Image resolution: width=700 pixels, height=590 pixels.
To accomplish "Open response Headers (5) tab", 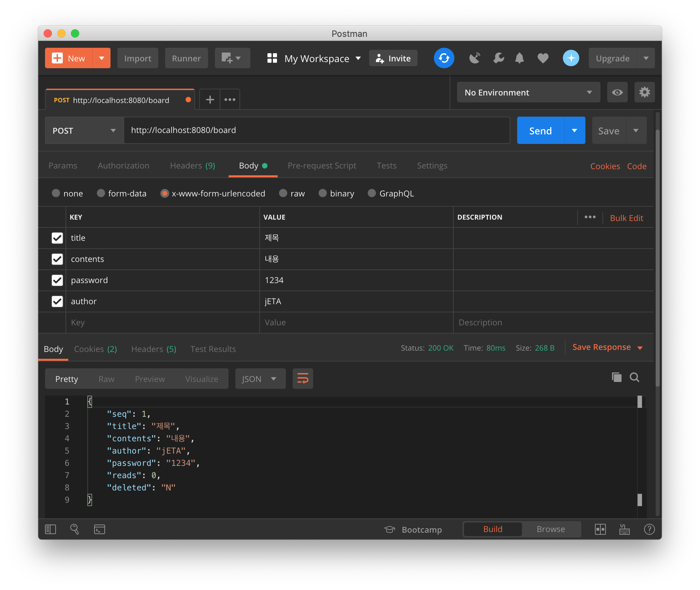I will [154, 349].
